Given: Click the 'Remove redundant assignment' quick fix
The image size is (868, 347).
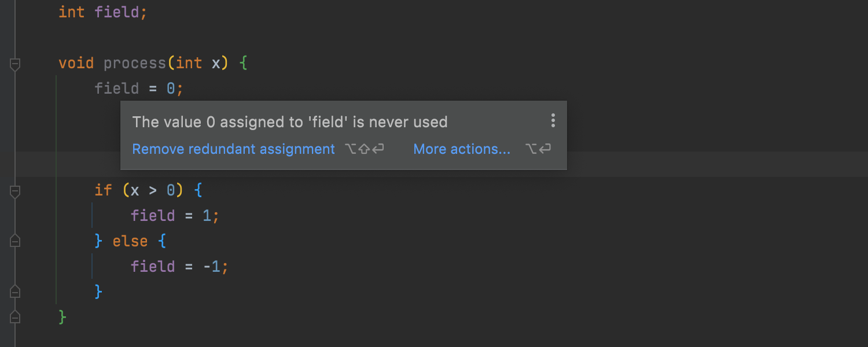Looking at the screenshot, I should coord(233,149).
